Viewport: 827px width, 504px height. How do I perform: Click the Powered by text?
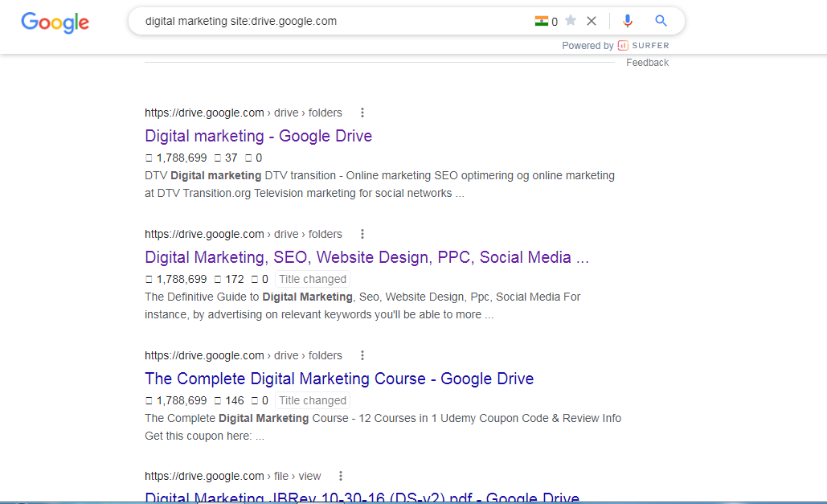click(587, 46)
